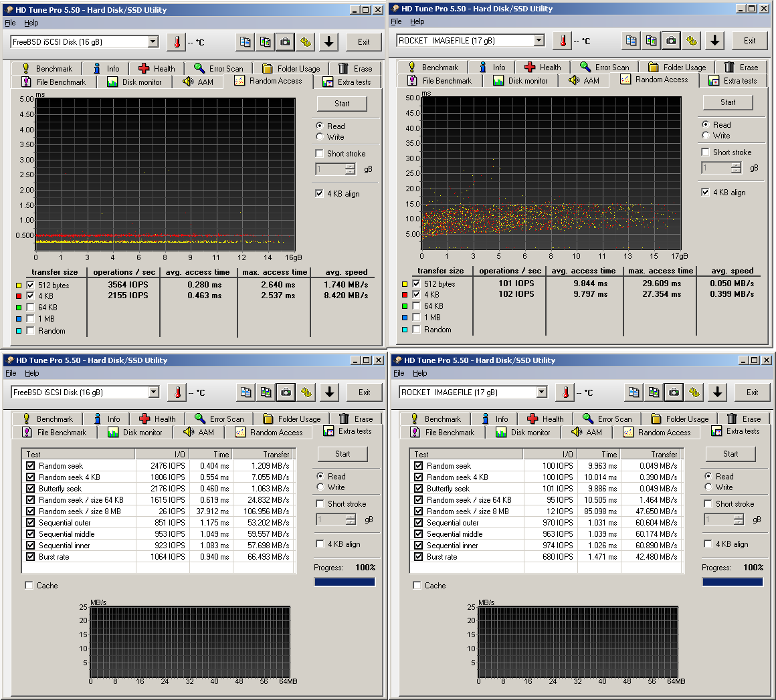The height and width of the screenshot is (700, 776).
Task: Uncheck 512 bytes transfer size in top-left window
Action: click(31, 285)
